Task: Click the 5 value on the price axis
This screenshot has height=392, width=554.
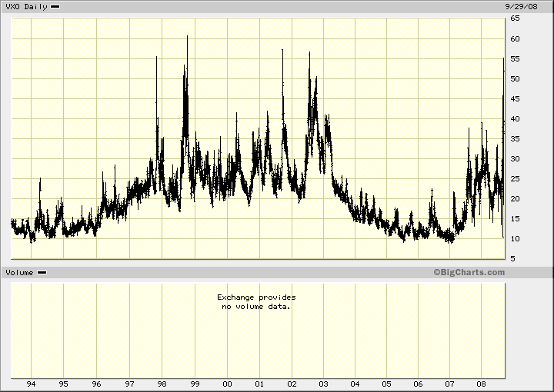Action: (512, 258)
